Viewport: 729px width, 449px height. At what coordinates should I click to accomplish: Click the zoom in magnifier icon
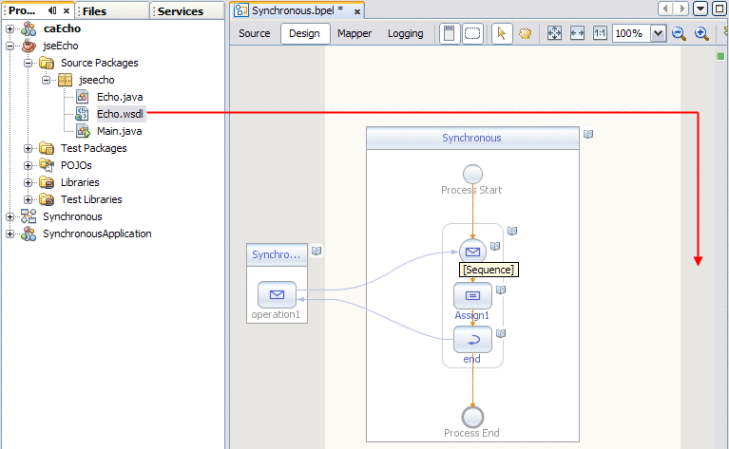click(x=702, y=33)
